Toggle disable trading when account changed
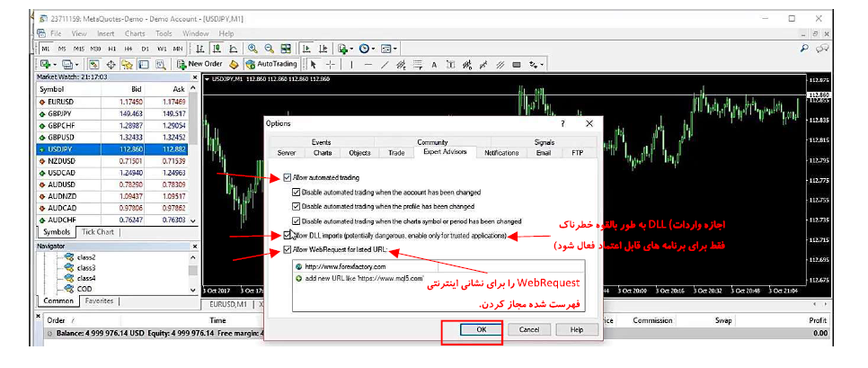868x368 pixels. point(297,193)
